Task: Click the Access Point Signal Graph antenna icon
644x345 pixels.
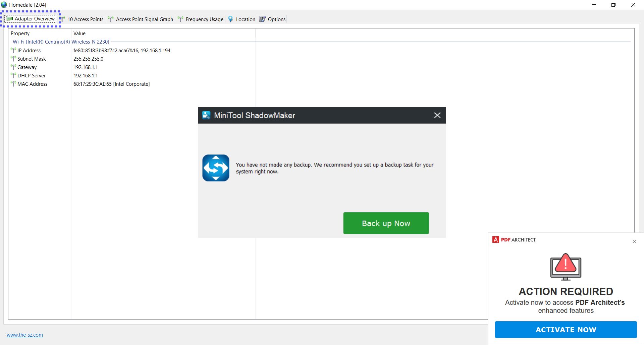Action: (x=111, y=19)
